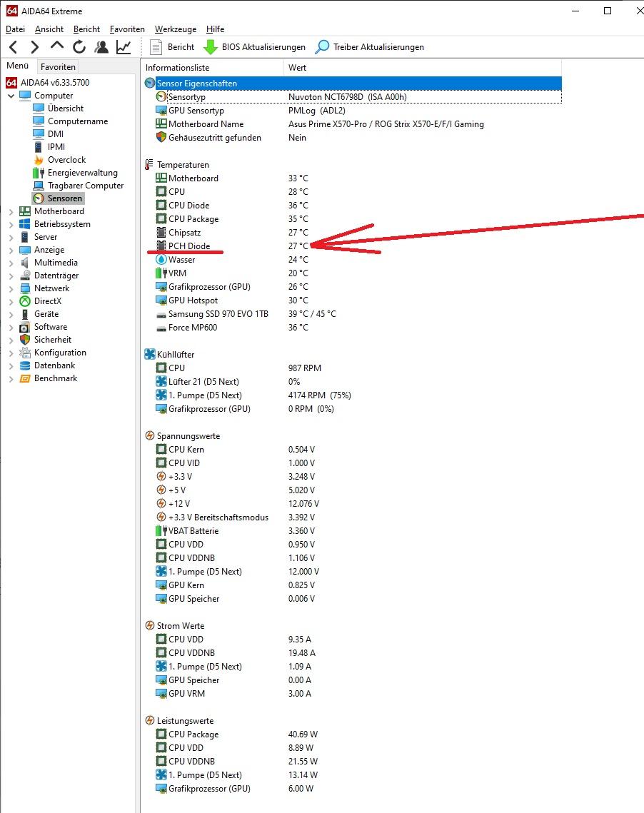Expand the Netzwerk tree node

click(11, 288)
